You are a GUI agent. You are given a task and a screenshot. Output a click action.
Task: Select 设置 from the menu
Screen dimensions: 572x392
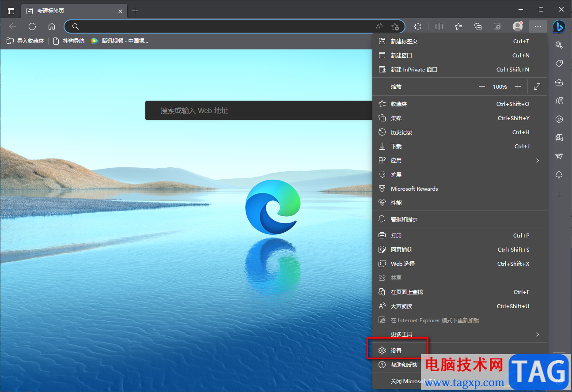pyautogui.click(x=396, y=351)
